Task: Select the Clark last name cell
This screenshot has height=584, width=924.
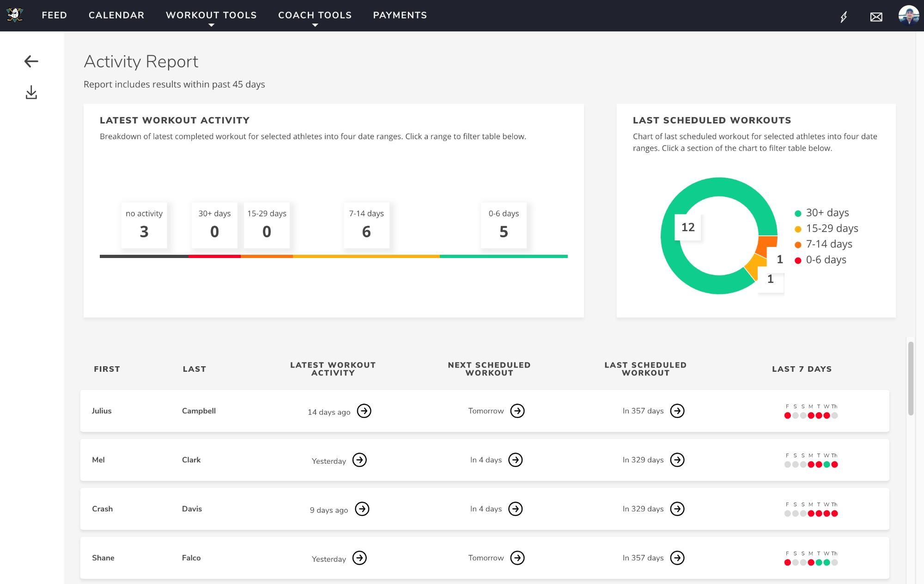Action: click(x=191, y=460)
